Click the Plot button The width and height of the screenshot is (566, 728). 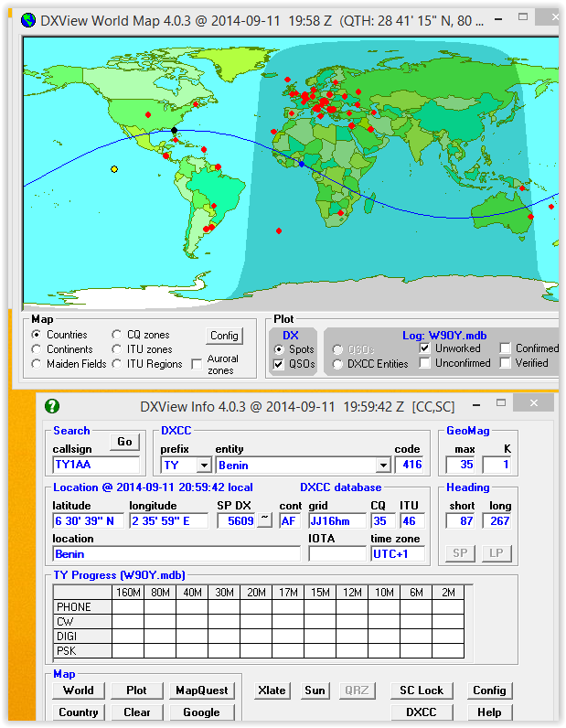click(x=136, y=691)
